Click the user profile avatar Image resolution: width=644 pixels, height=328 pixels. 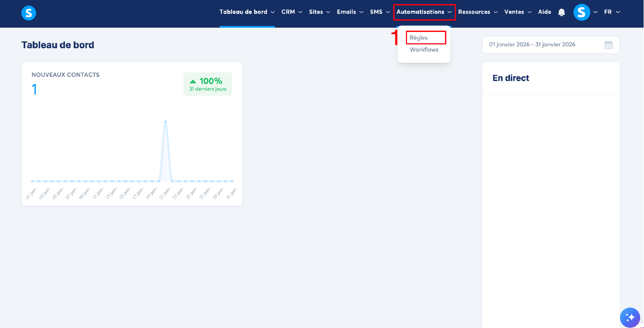[x=582, y=12]
